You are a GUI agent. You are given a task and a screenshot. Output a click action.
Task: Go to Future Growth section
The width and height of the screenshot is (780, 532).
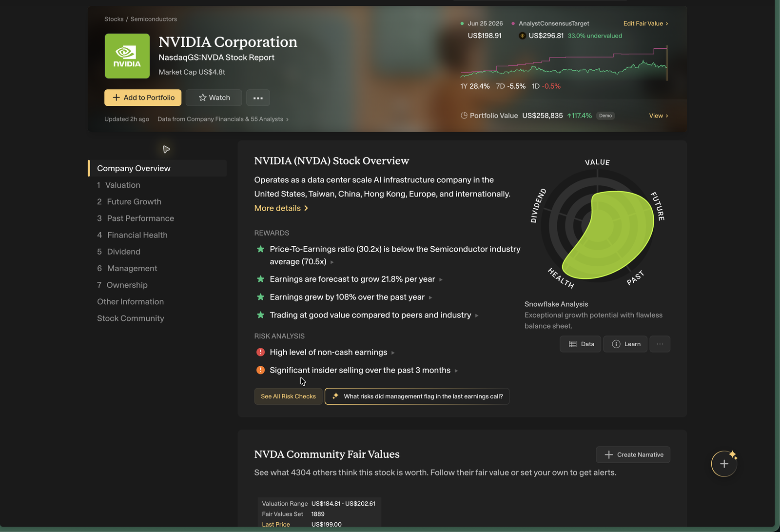pos(129,202)
